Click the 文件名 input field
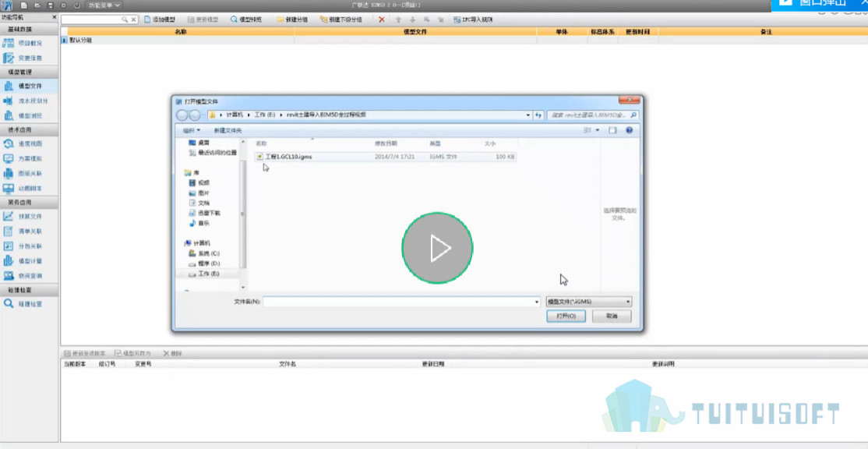The height and width of the screenshot is (449, 868). tap(402, 302)
